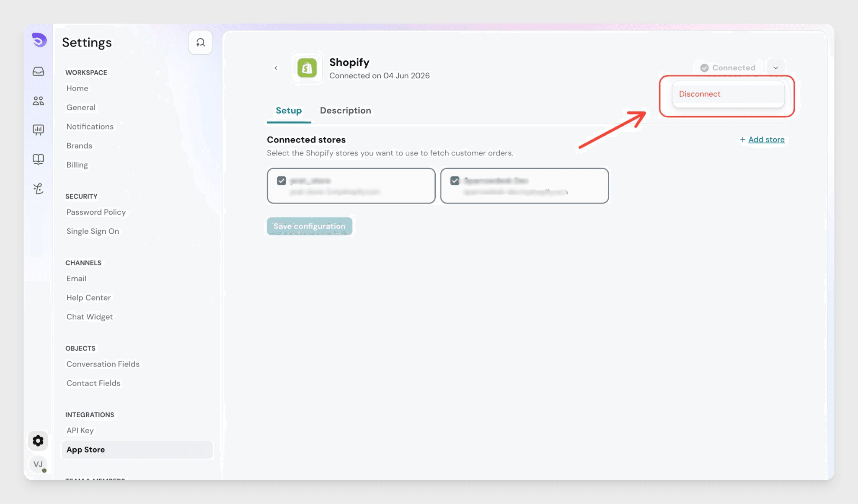Switch to the Description tab
This screenshot has width=858, height=504.
coord(345,111)
